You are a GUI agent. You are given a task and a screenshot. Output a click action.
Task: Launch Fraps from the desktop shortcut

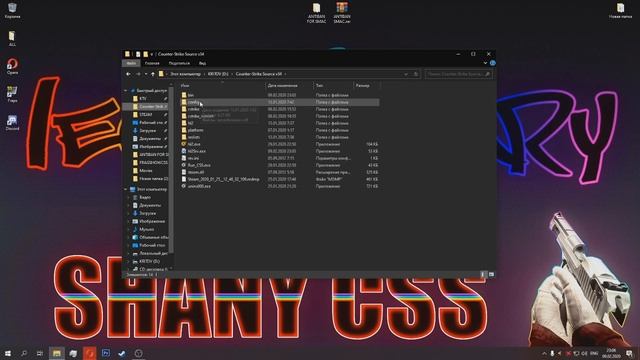click(12, 94)
